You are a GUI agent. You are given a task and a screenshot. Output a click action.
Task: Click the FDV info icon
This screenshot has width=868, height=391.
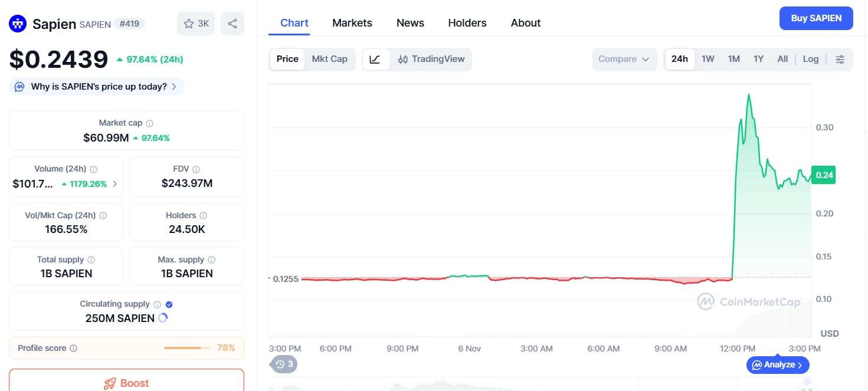click(196, 169)
